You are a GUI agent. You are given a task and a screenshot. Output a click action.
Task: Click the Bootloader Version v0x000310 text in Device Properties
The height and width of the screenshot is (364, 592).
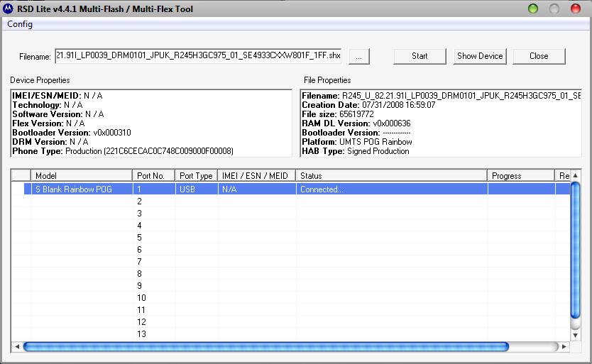72,133
